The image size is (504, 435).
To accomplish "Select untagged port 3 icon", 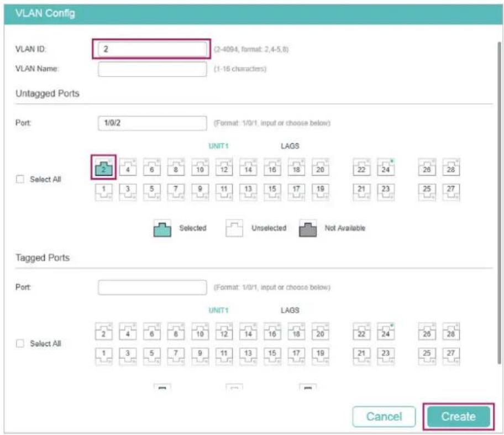I will [x=128, y=192].
